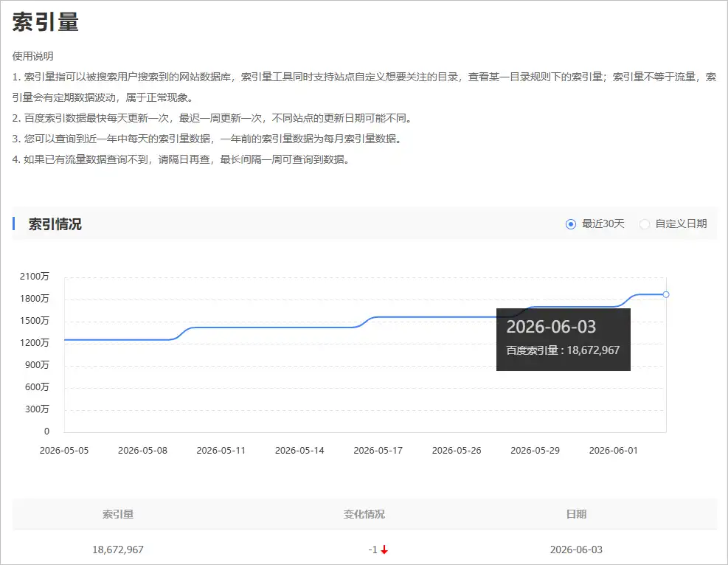Screen dimensions: 728x565
Task: Click the 2026-05-17 x-axis label
Action: pos(378,451)
